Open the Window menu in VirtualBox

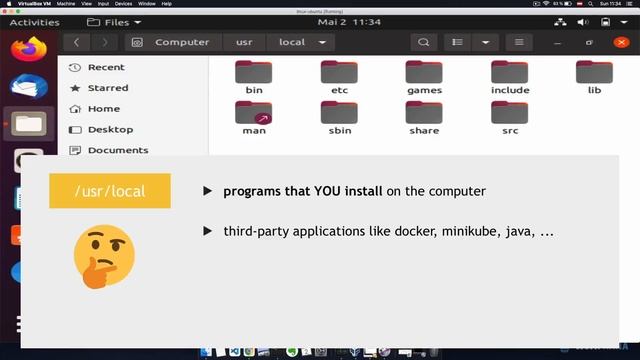147,4
